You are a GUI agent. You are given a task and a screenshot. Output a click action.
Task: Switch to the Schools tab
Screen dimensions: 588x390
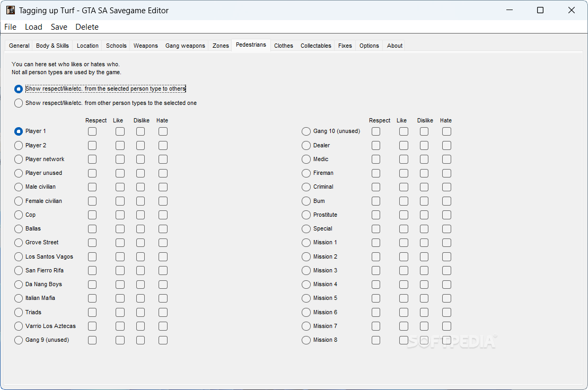116,46
